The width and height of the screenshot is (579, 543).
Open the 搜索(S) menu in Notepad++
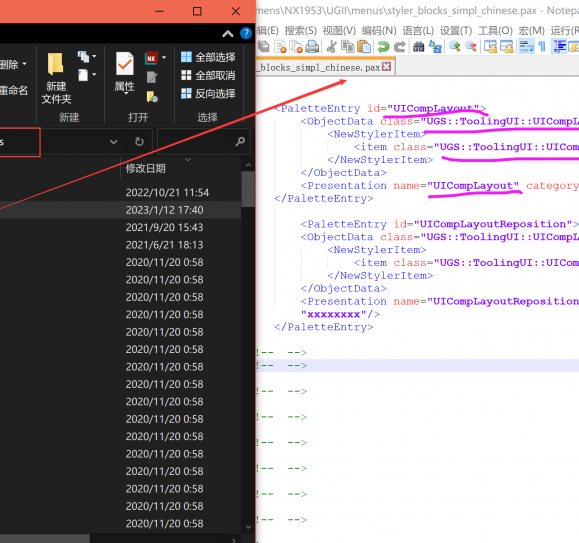point(301,31)
